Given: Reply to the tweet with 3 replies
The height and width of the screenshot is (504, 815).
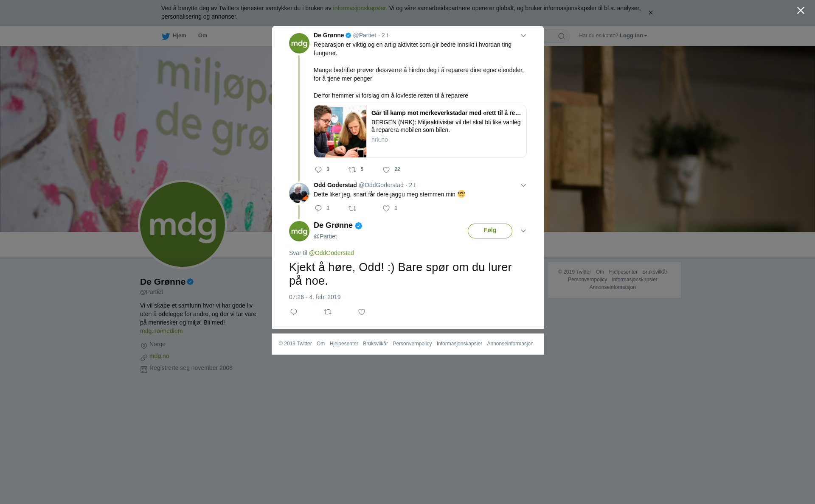Looking at the screenshot, I should tap(318, 170).
